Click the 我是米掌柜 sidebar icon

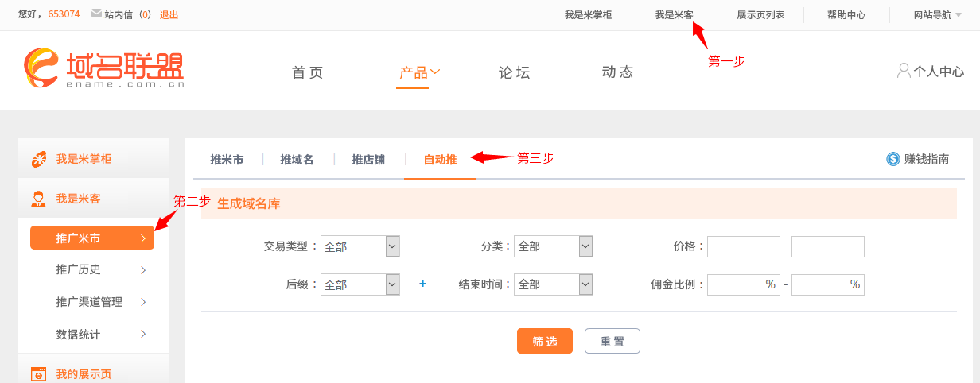pyautogui.click(x=38, y=159)
